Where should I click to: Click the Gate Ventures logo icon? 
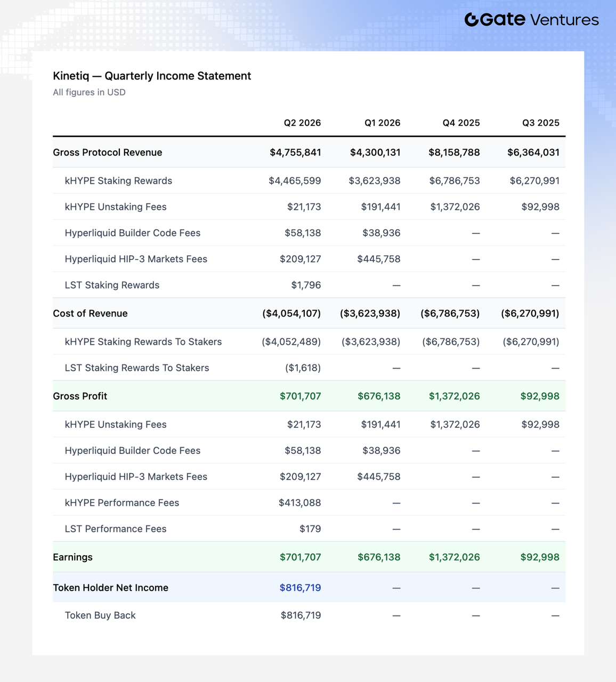[x=472, y=20]
